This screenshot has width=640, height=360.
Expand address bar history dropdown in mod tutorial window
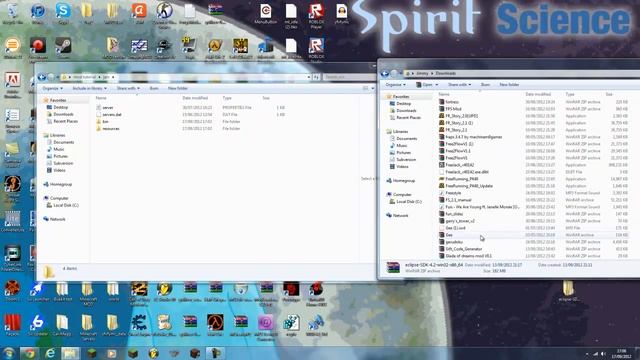pyautogui.click(x=309, y=77)
